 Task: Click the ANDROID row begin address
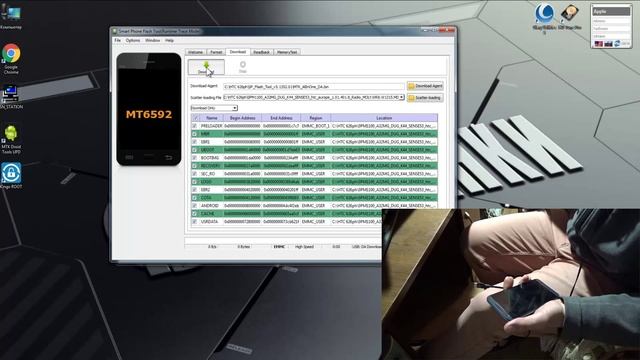tap(242, 206)
